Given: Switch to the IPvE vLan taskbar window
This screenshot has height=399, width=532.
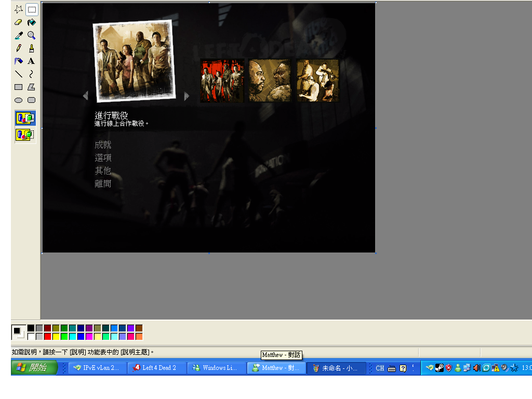Looking at the screenshot, I should click(x=97, y=368).
